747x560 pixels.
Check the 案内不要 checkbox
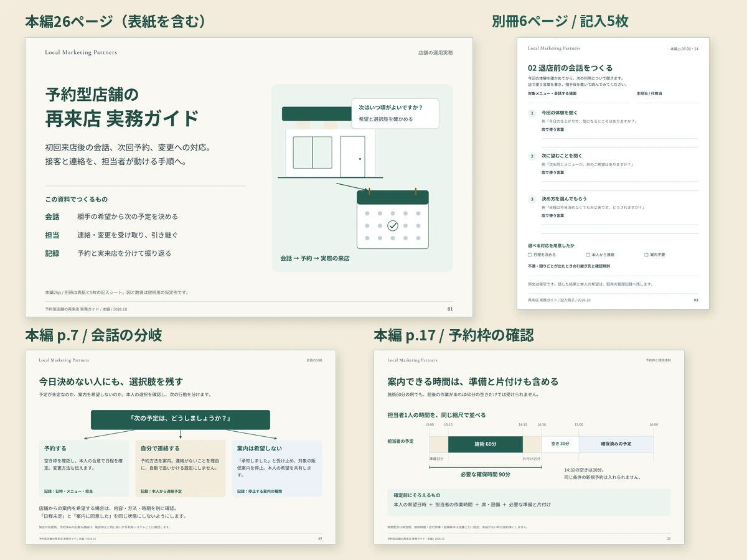(x=646, y=254)
